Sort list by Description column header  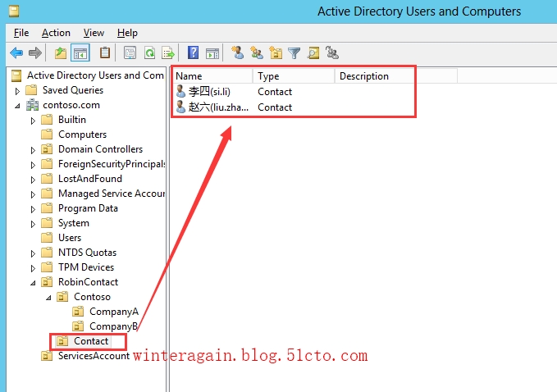[396, 76]
